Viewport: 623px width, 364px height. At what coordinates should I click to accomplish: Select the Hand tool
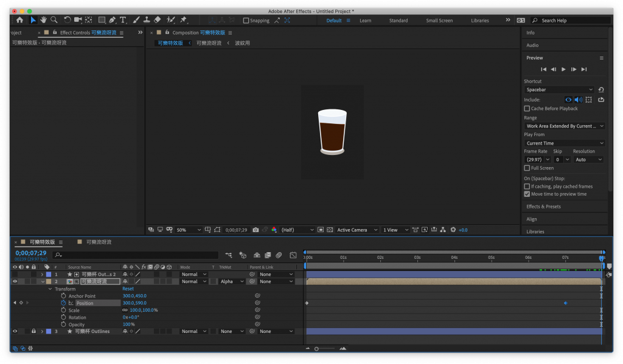pyautogui.click(x=44, y=20)
